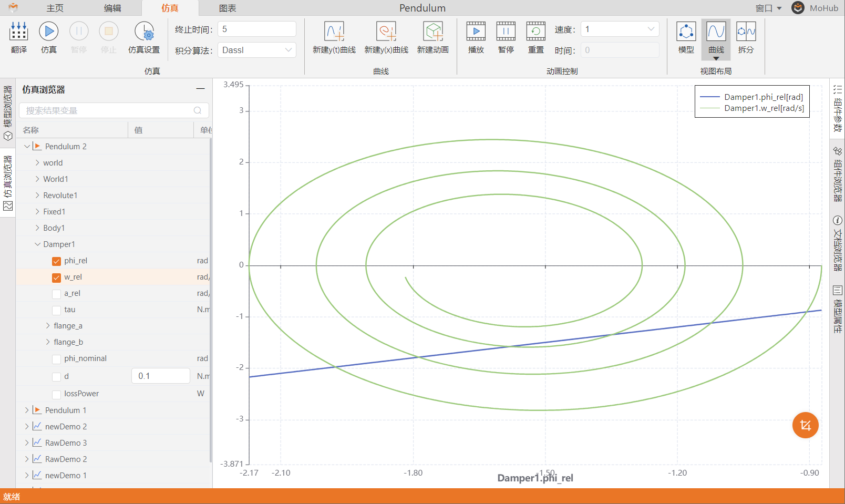The height and width of the screenshot is (504, 845).
Task: Collapse the Pendulum 2 tree node
Action: point(27,146)
